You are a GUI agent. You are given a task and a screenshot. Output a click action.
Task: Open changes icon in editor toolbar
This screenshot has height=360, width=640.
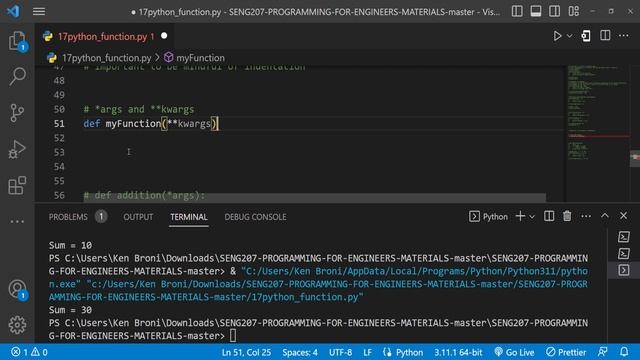[586, 36]
